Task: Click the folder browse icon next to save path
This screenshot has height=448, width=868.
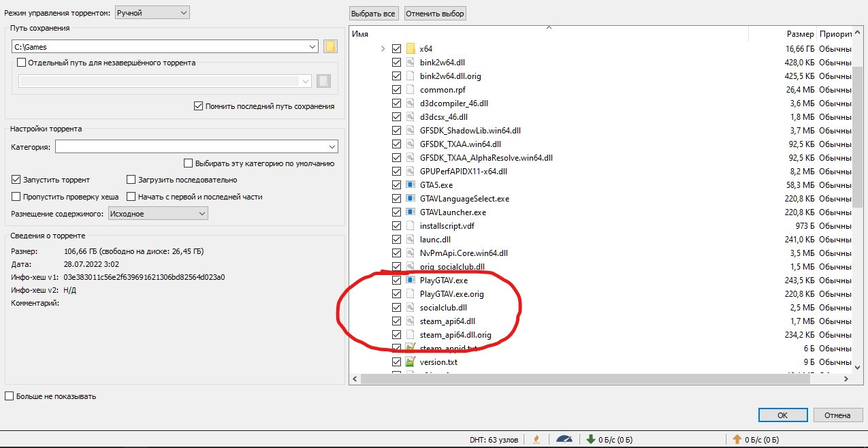Action: click(x=330, y=47)
